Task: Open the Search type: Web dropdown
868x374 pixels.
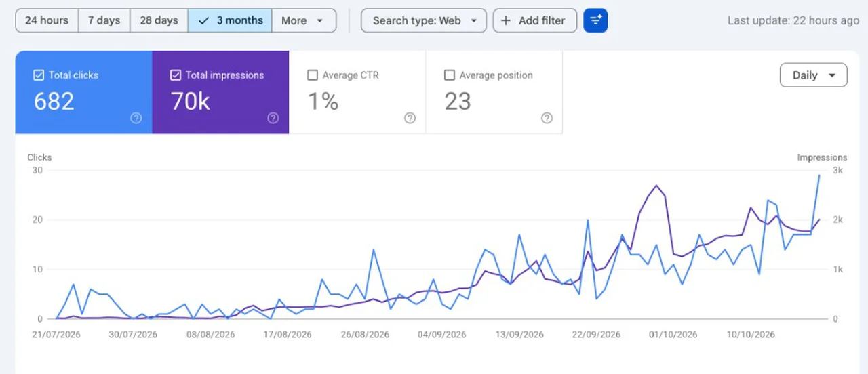Action: (x=424, y=20)
